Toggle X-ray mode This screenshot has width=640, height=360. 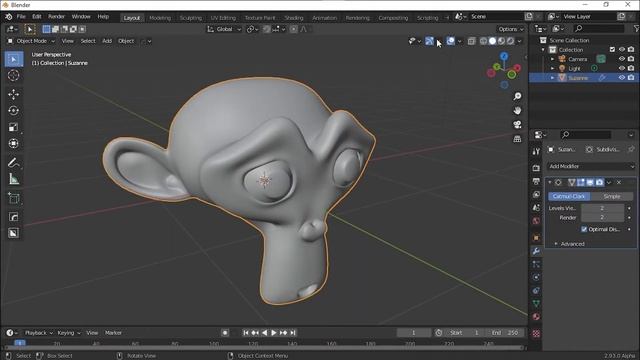[471, 41]
